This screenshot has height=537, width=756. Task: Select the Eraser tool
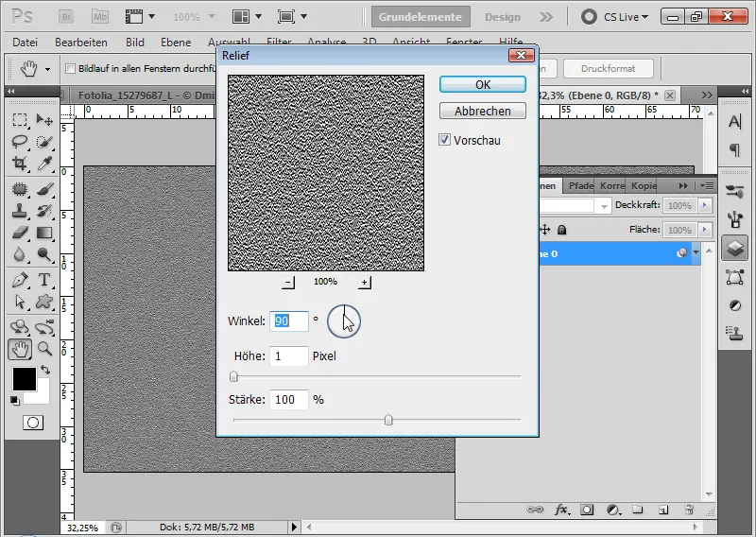point(20,233)
